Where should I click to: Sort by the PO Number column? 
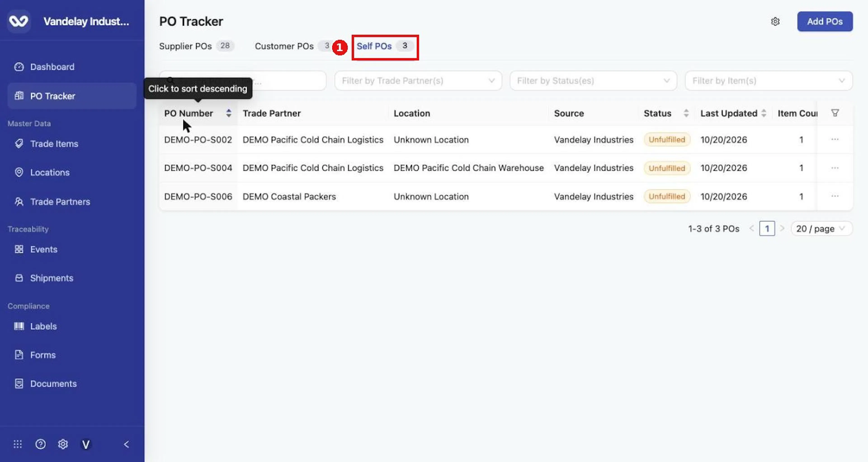[198, 113]
